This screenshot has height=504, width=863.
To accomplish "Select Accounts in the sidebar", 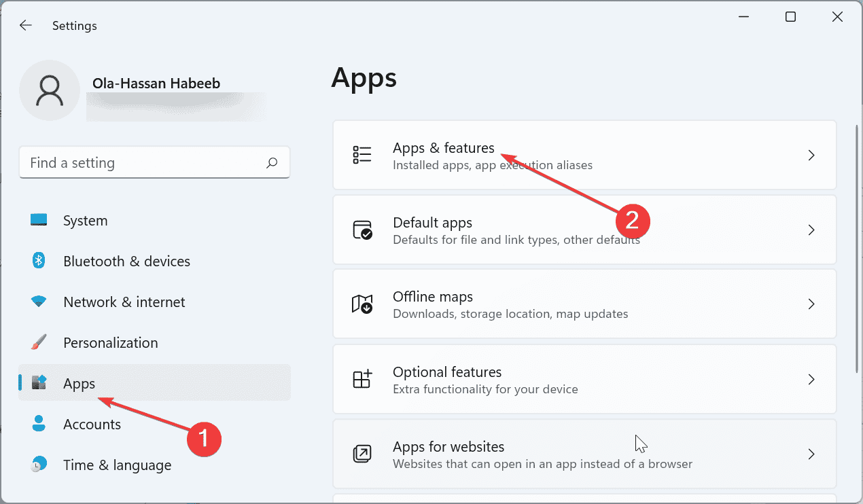I will click(92, 424).
